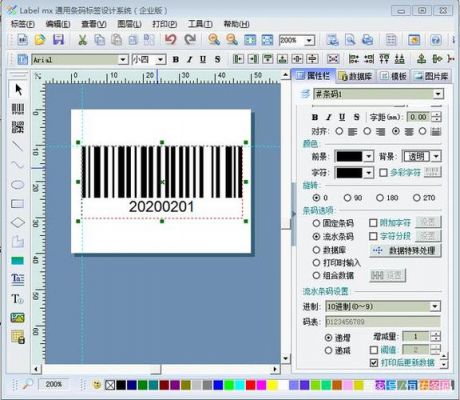Enable the 多彩字符 checkbox
Image resolution: width=460 pixels, height=400 pixels.
pyautogui.click(x=383, y=172)
